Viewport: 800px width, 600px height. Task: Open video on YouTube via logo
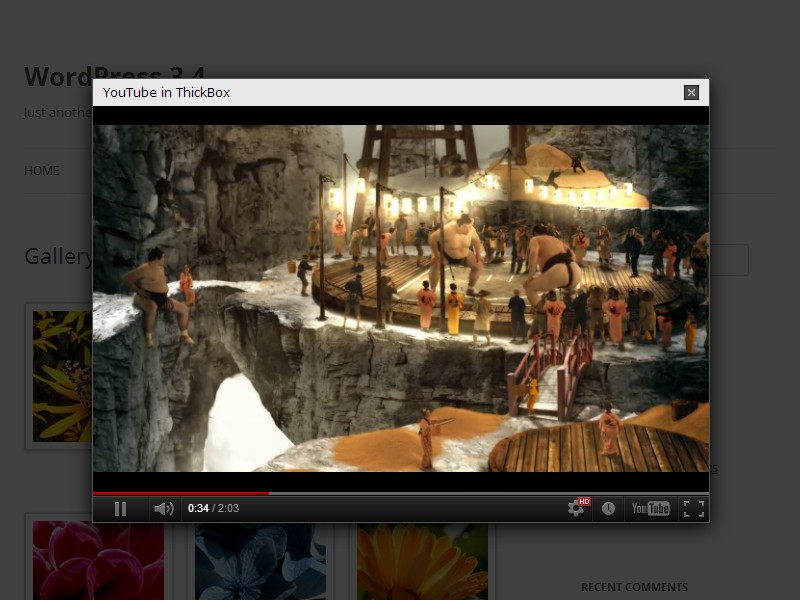point(651,509)
